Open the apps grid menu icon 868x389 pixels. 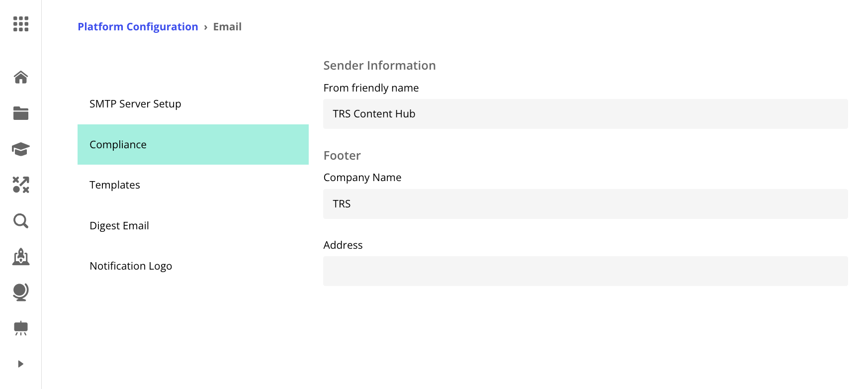[x=21, y=24]
